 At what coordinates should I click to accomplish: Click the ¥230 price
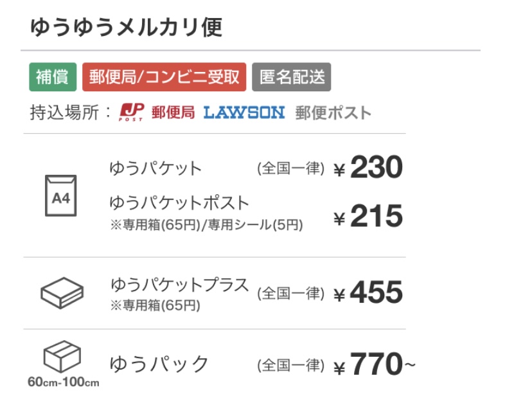(368, 168)
